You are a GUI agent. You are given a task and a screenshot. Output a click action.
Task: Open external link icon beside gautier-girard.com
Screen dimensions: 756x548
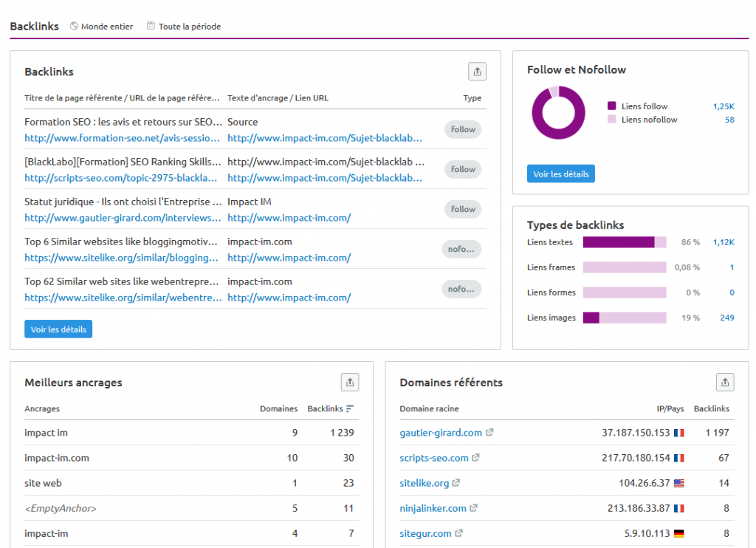pos(489,433)
